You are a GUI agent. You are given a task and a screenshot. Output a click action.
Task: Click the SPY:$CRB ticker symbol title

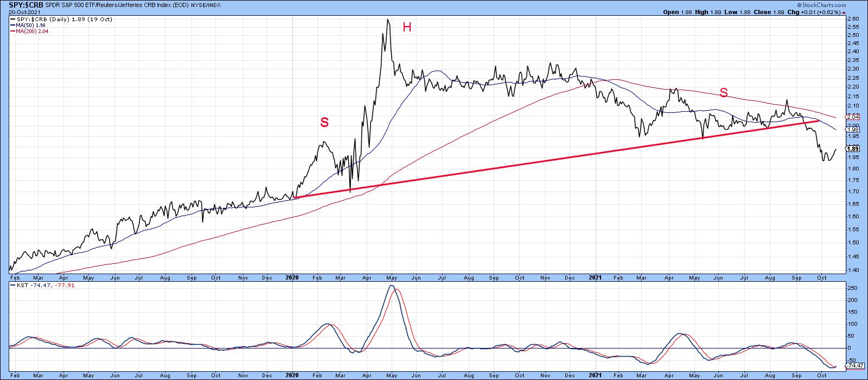(23, 4)
